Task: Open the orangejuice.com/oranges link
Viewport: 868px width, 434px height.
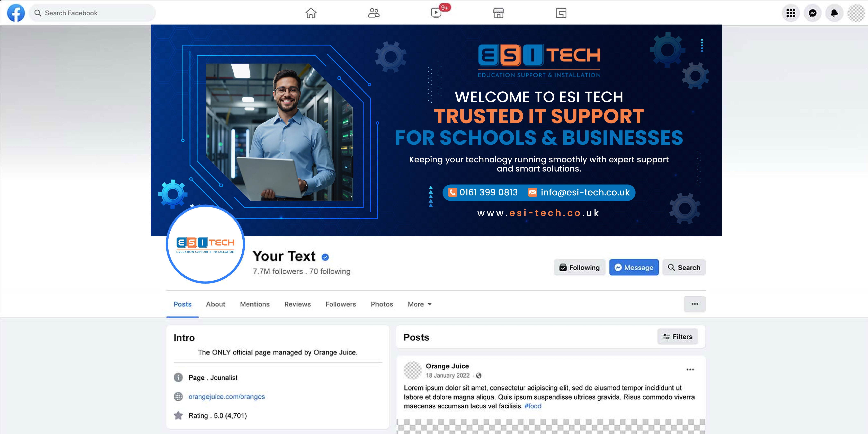Action: [226, 396]
